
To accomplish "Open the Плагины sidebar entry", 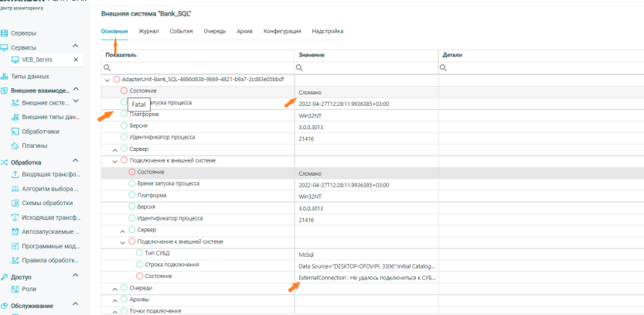I will tap(34, 146).
